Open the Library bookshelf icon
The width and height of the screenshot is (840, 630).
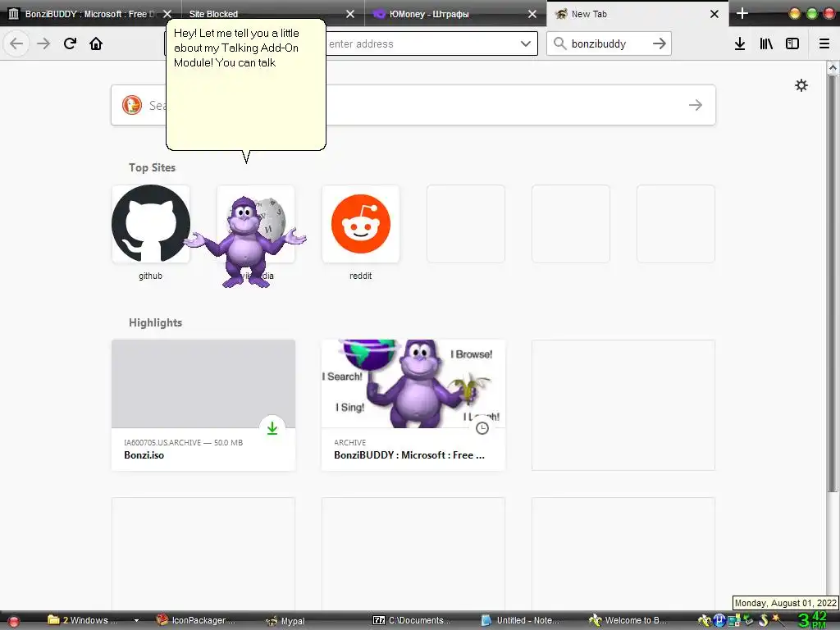[766, 44]
